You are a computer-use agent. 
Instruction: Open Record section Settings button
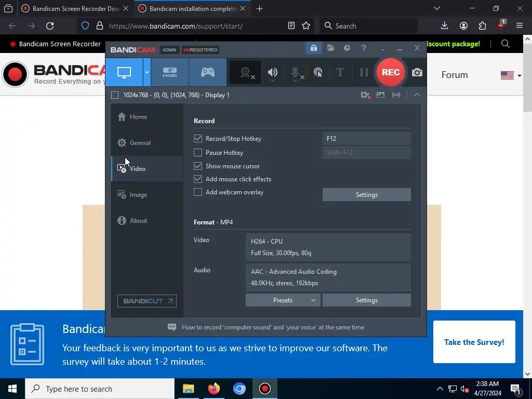366,195
